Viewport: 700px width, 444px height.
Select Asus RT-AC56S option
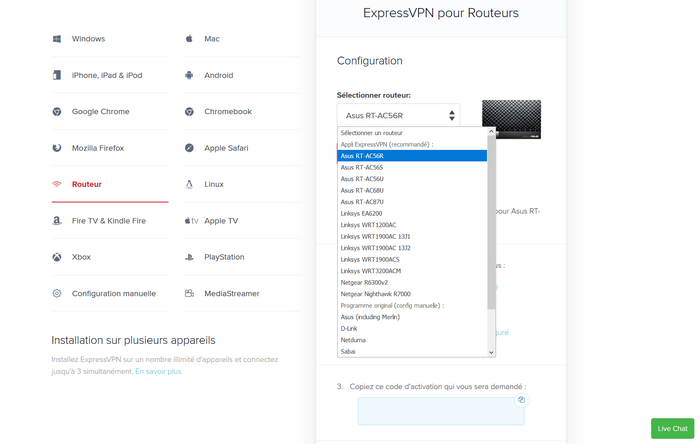point(412,167)
